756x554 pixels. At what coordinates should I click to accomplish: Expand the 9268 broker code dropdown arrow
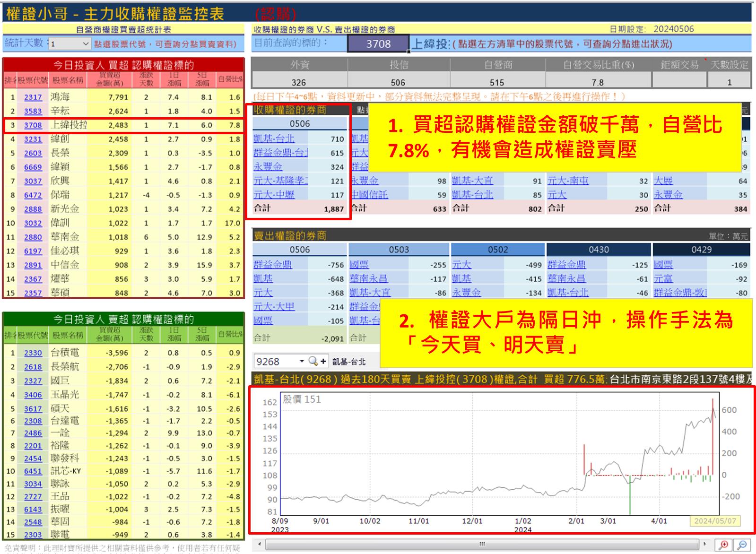coord(302,361)
